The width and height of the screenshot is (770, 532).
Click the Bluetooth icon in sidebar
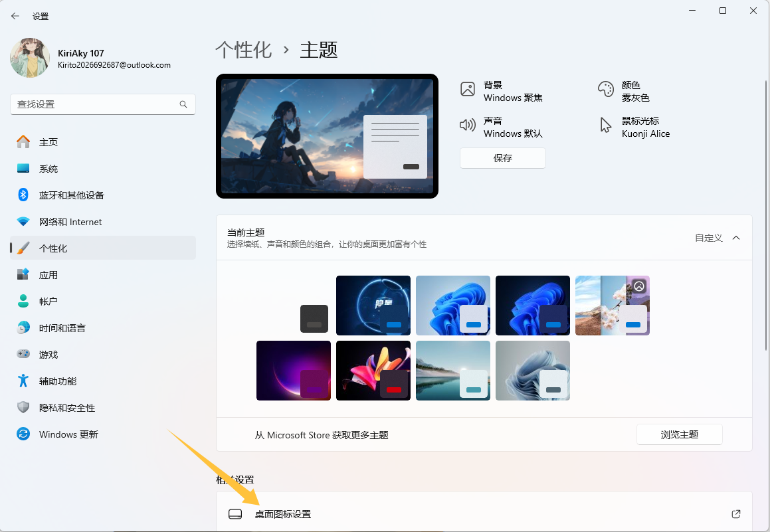click(23, 195)
